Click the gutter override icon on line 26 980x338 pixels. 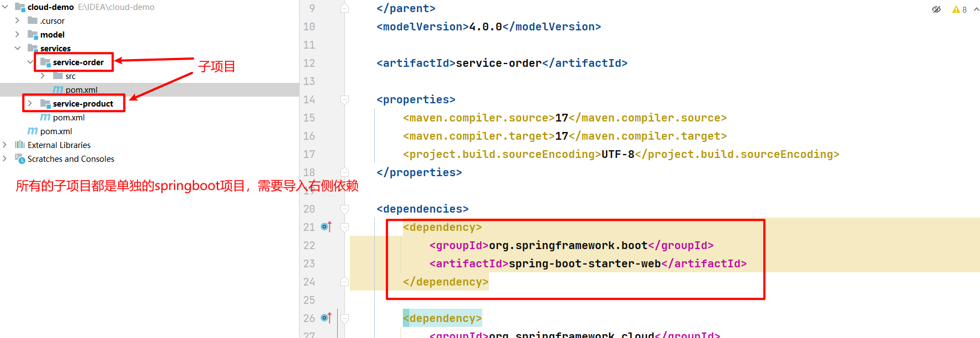(326, 318)
